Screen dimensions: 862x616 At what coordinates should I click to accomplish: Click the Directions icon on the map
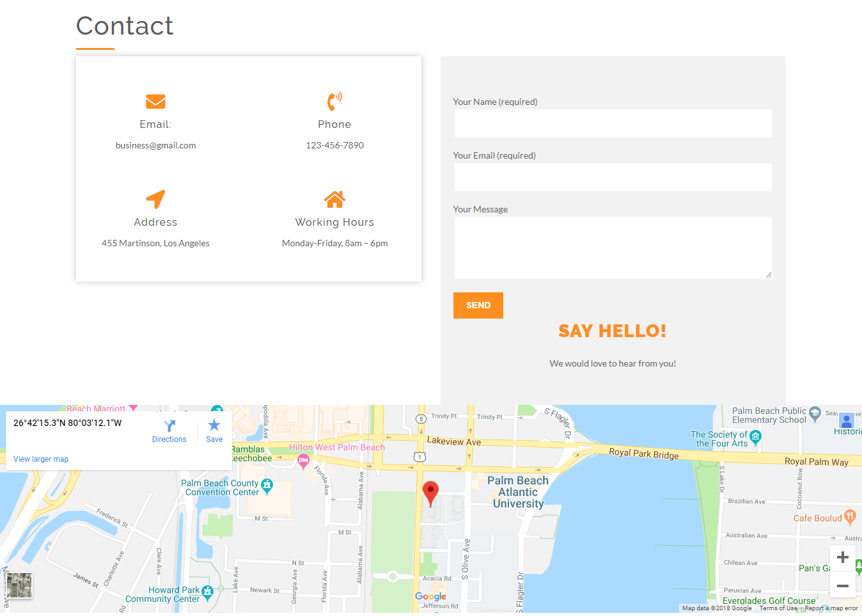point(169,427)
